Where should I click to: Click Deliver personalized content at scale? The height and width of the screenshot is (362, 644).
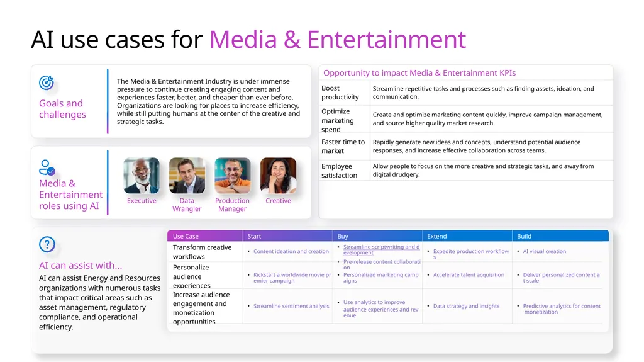pyautogui.click(x=561, y=278)
